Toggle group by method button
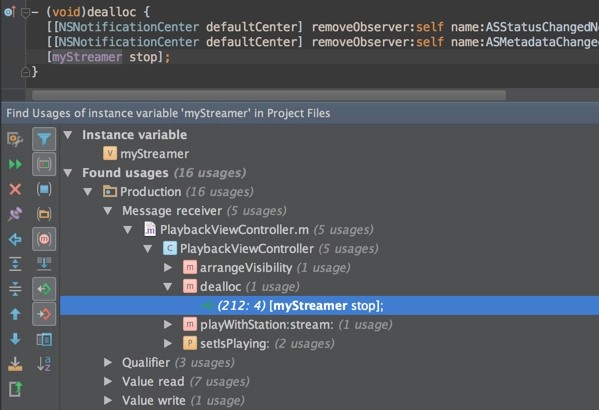The image size is (599, 410). click(44, 239)
